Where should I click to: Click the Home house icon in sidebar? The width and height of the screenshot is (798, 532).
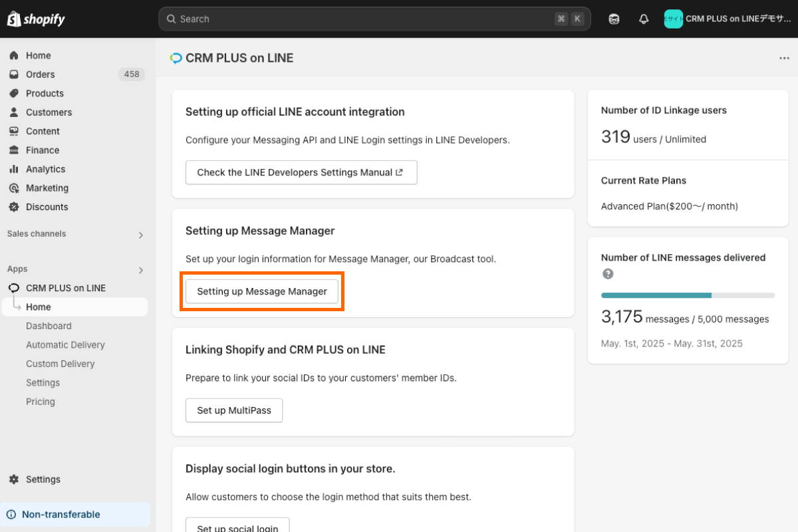14,56
